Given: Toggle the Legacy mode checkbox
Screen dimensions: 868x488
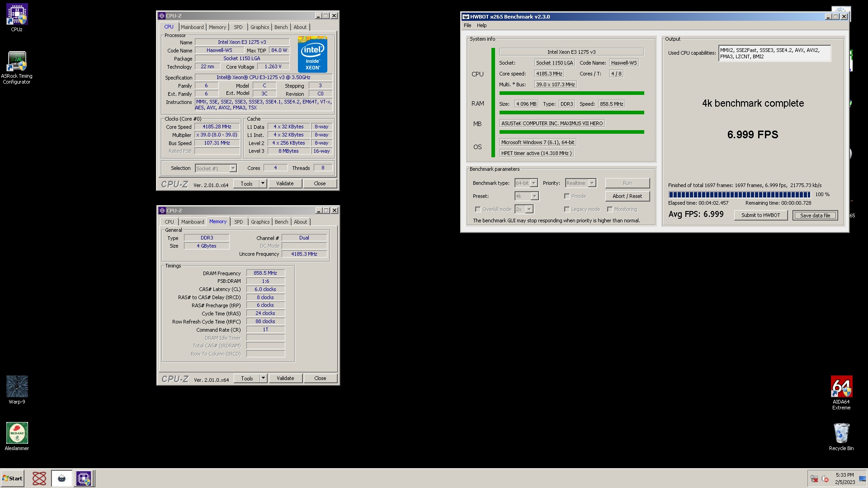Looking at the screenshot, I should (x=567, y=209).
